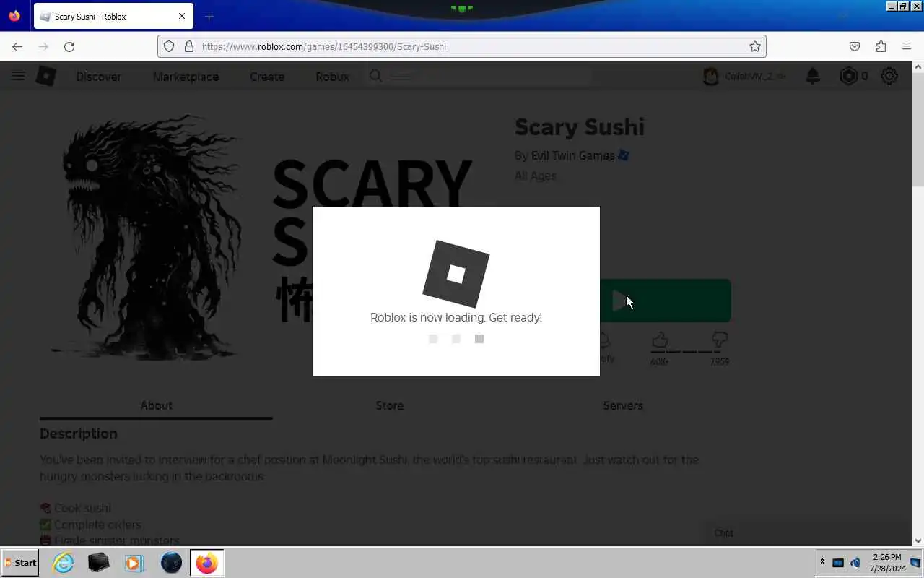Go back with the browser back arrow
The width and height of the screenshot is (924, 578).
17,46
